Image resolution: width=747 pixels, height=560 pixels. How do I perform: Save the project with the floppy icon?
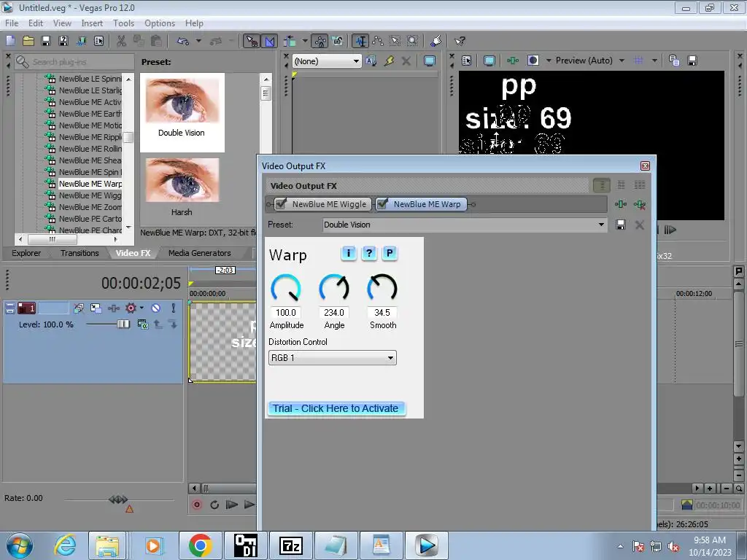tap(46, 42)
